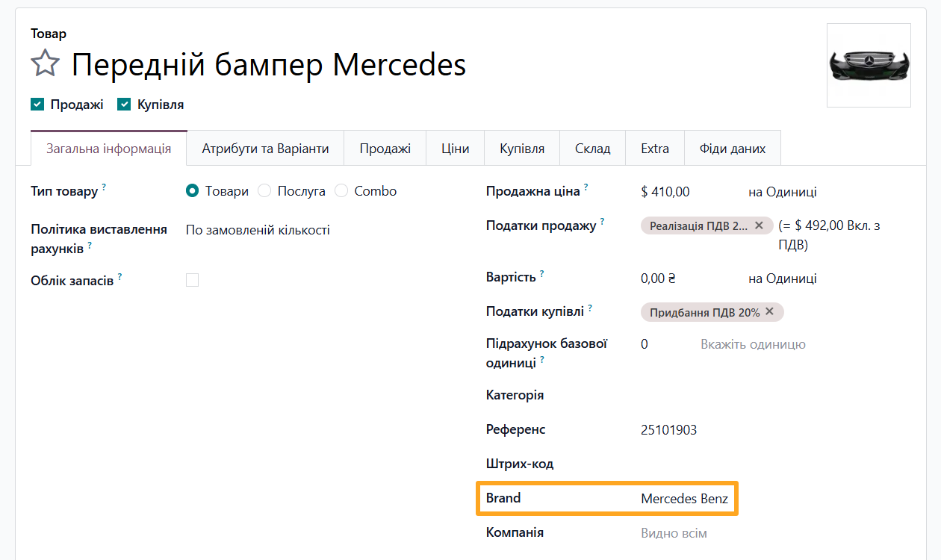The image size is (941, 560).
Task: Edit the Референс value 25101903
Action: click(669, 430)
